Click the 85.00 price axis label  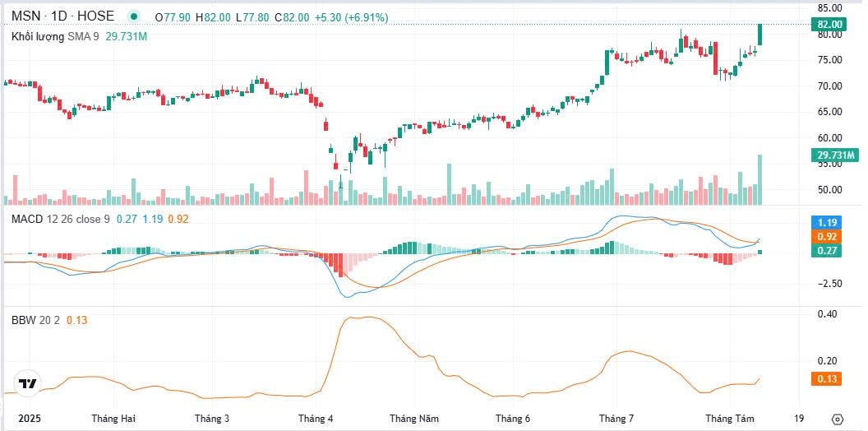[x=829, y=8]
